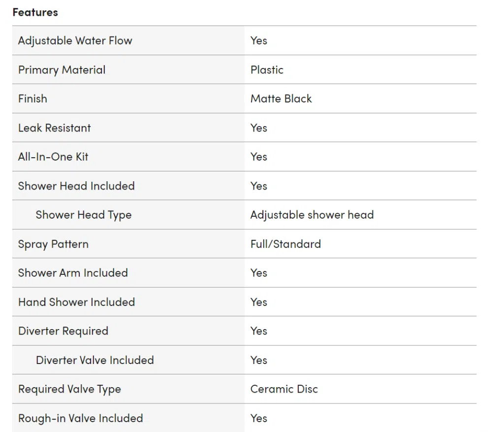
Task: Click the indented Diverter Valve Included label
Action: [x=95, y=360]
